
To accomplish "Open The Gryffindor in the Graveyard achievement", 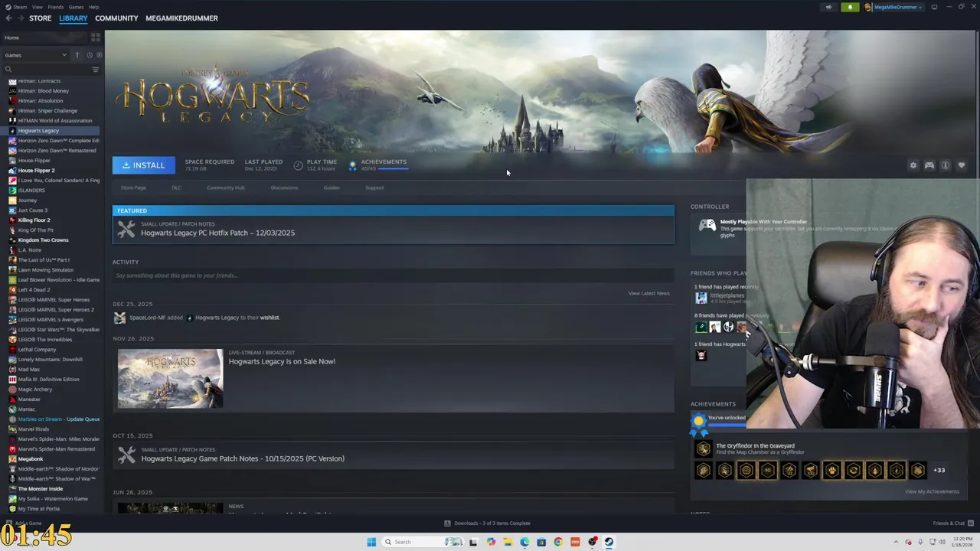I will (755, 445).
